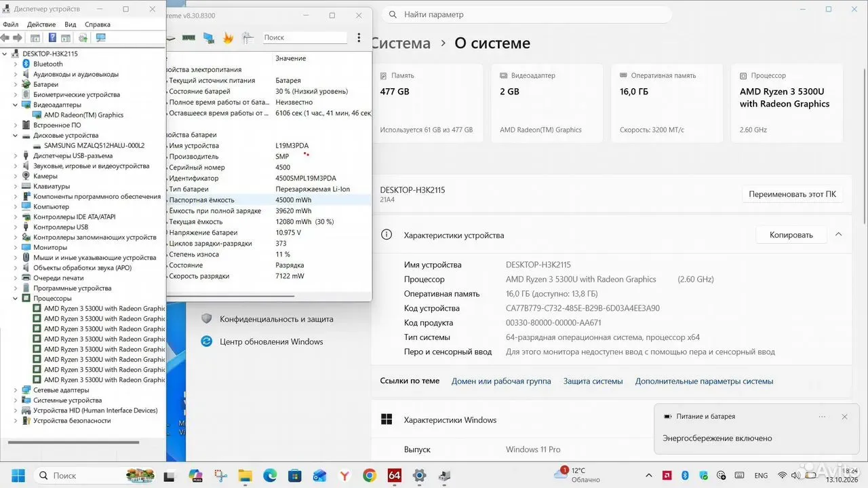
Task: Open the Защита системы link
Action: (x=593, y=381)
